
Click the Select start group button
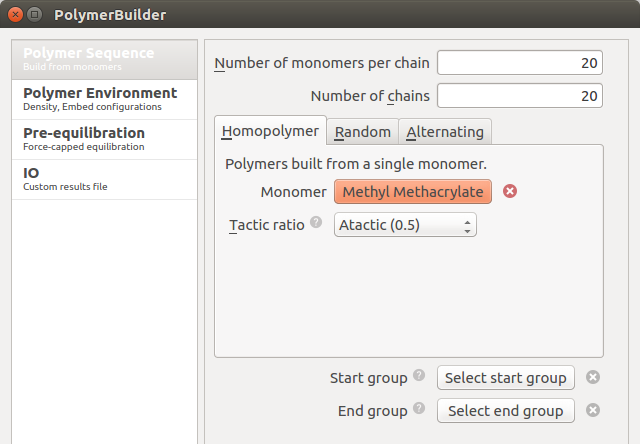coord(506,378)
